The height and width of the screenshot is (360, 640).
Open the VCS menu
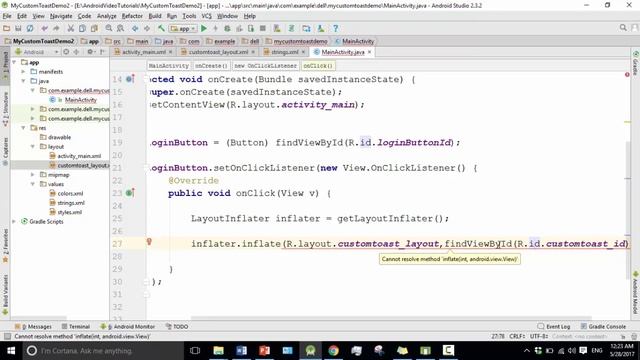coord(207,16)
